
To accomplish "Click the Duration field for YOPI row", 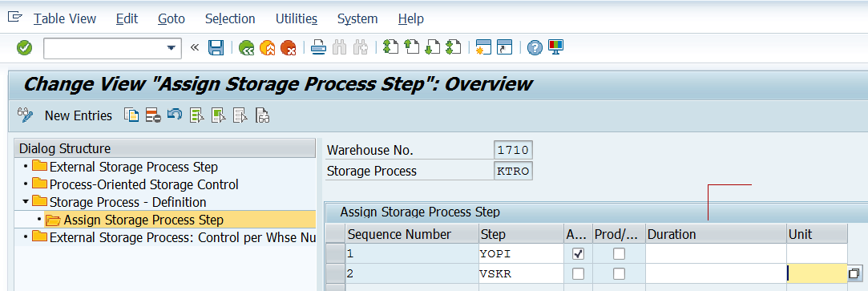I will coord(716,254).
